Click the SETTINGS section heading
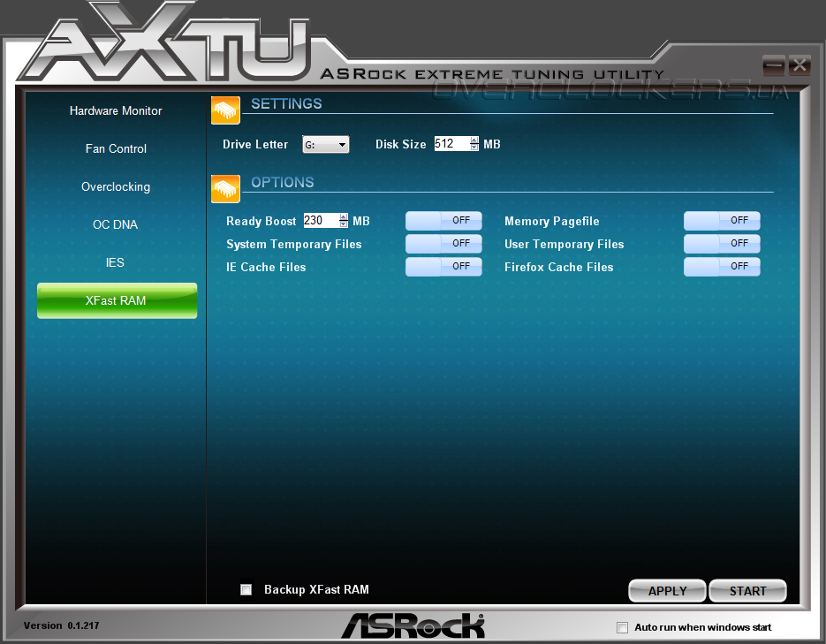Image resolution: width=826 pixels, height=644 pixels. coord(286,103)
